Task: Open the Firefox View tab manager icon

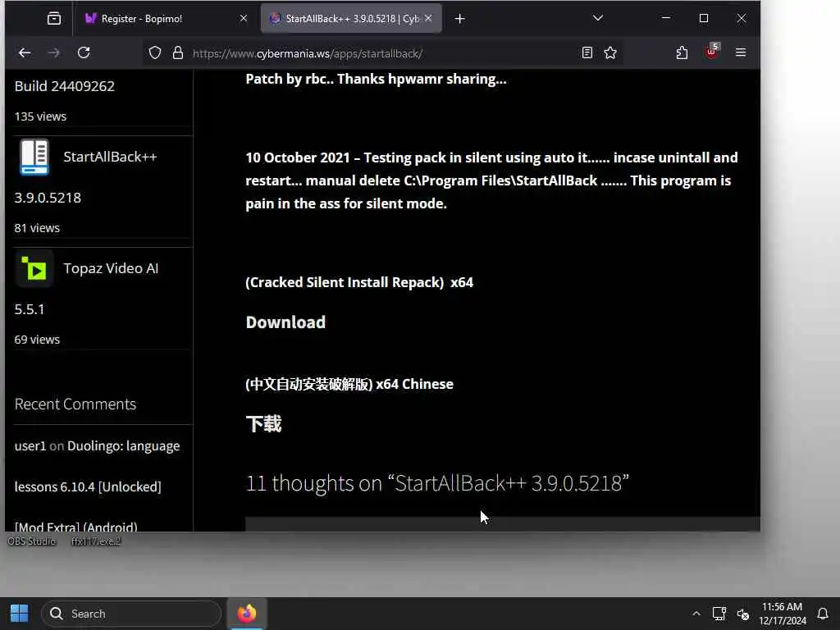Action: (x=54, y=19)
